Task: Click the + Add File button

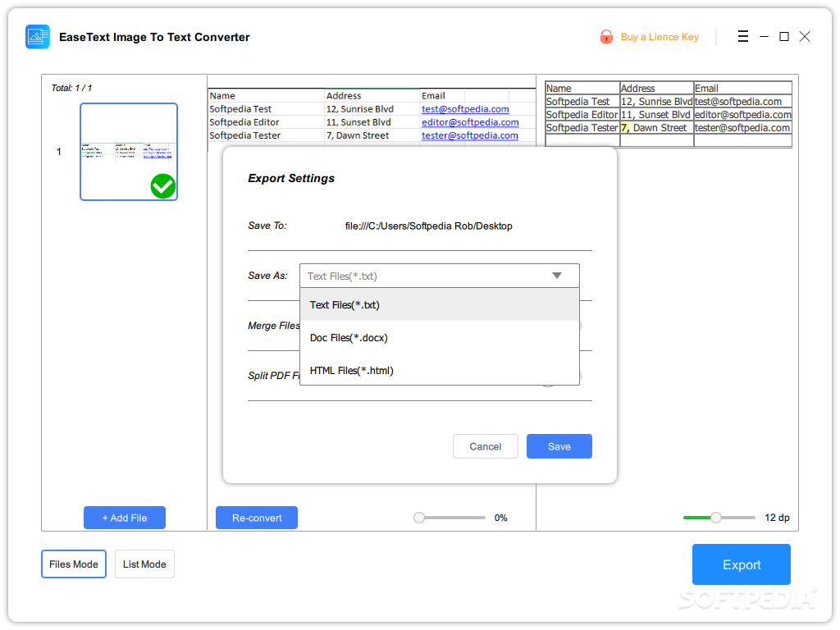Action: click(x=125, y=518)
